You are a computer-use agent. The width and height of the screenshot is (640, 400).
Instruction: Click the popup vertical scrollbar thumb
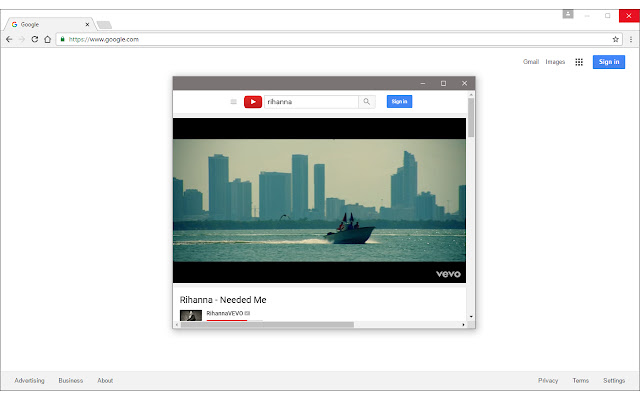(x=471, y=117)
